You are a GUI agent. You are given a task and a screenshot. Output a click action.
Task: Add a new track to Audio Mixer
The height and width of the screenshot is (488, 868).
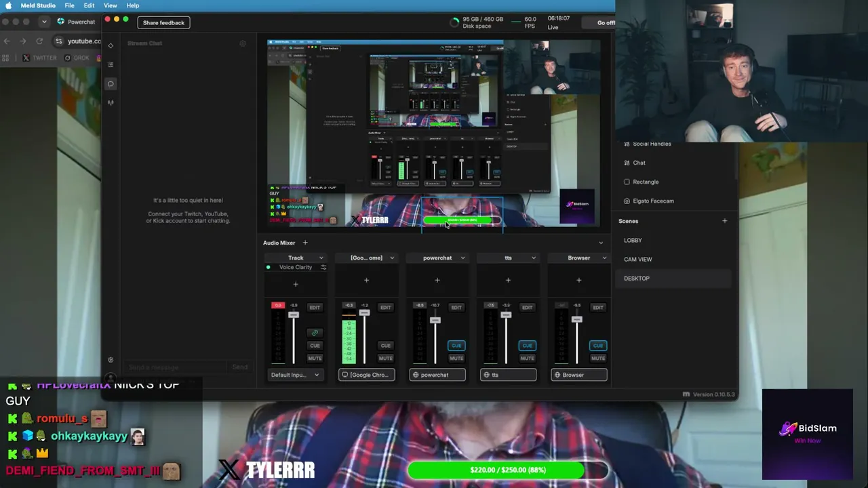[x=305, y=243]
